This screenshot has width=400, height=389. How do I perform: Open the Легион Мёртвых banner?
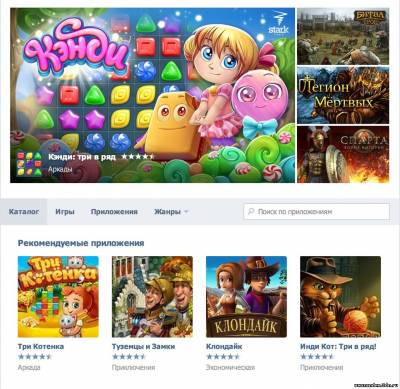tap(343, 95)
